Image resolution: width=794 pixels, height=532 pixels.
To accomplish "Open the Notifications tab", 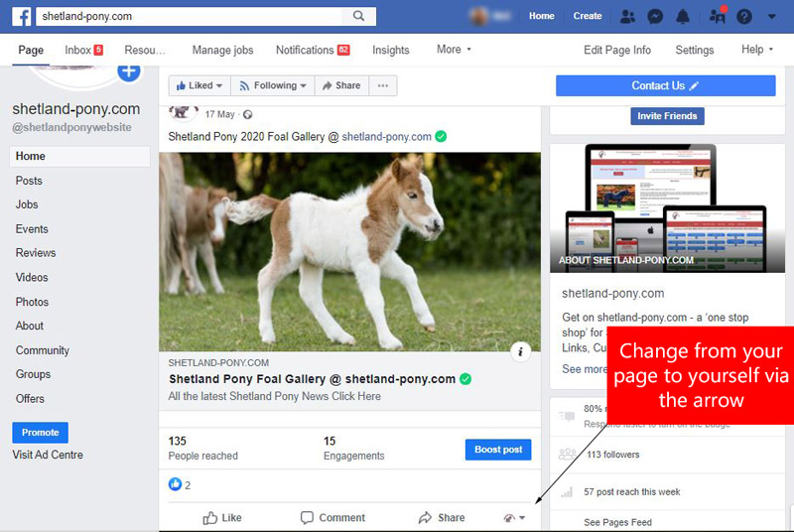I will click(x=313, y=50).
